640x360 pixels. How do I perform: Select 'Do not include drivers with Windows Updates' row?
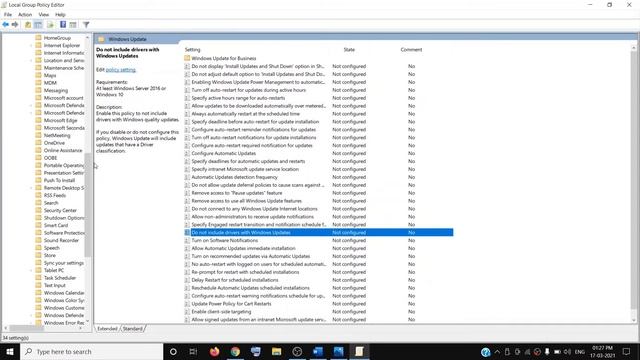point(318,233)
